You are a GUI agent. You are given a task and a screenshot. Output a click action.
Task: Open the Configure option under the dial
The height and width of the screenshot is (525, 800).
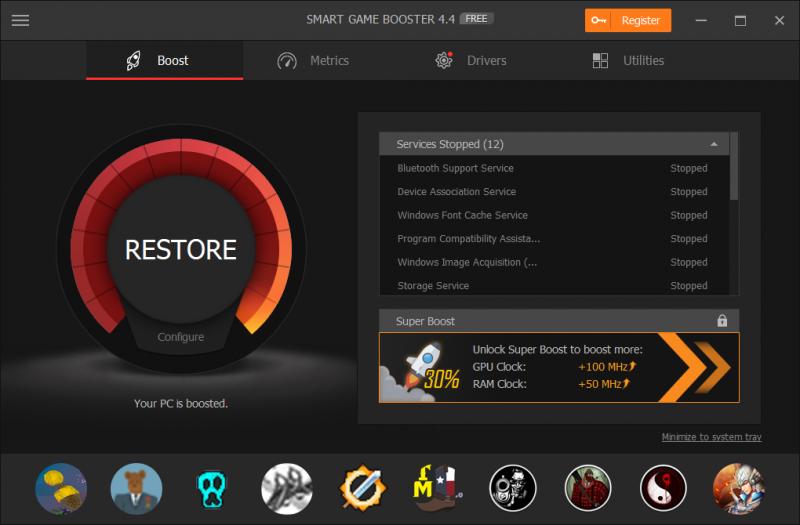click(181, 337)
